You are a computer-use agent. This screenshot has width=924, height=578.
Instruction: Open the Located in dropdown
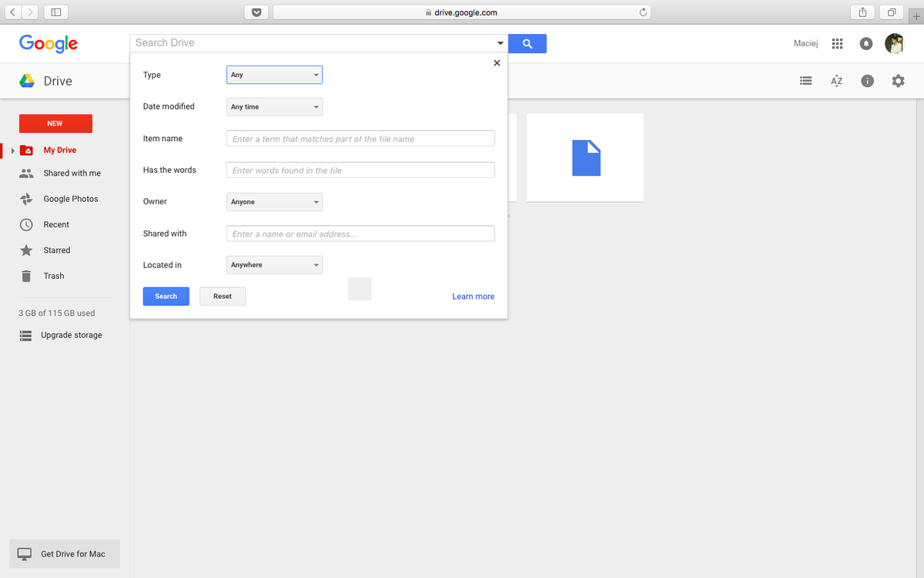coord(274,265)
